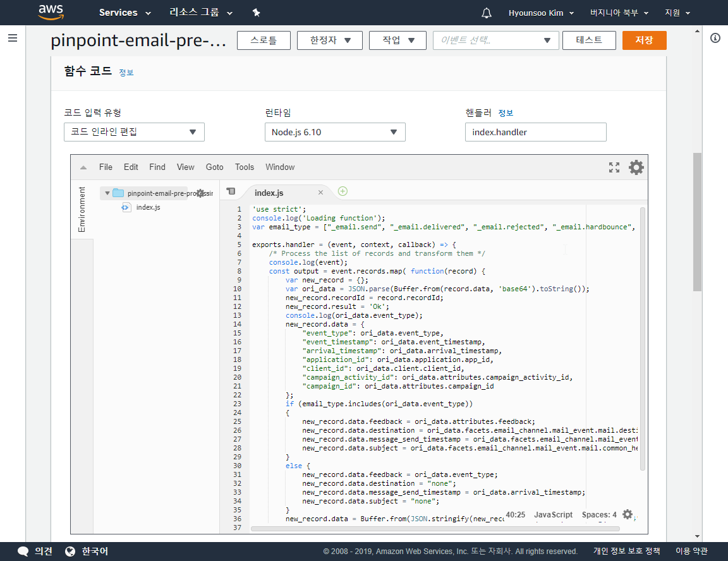Open the Edit menu in editor
This screenshot has height=561, width=728.
click(131, 167)
